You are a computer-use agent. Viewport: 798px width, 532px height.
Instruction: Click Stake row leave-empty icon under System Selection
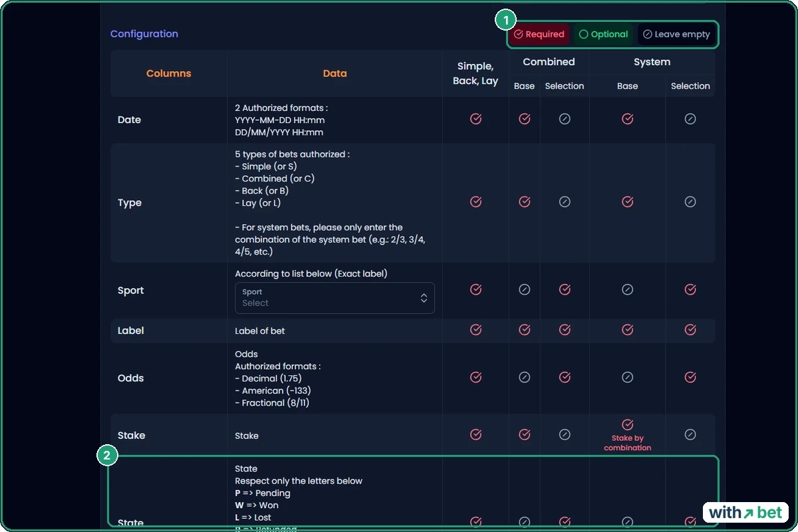(690, 434)
